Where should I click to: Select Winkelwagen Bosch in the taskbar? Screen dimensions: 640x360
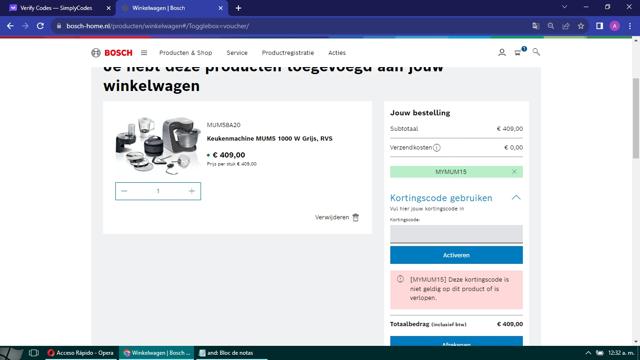(156, 353)
